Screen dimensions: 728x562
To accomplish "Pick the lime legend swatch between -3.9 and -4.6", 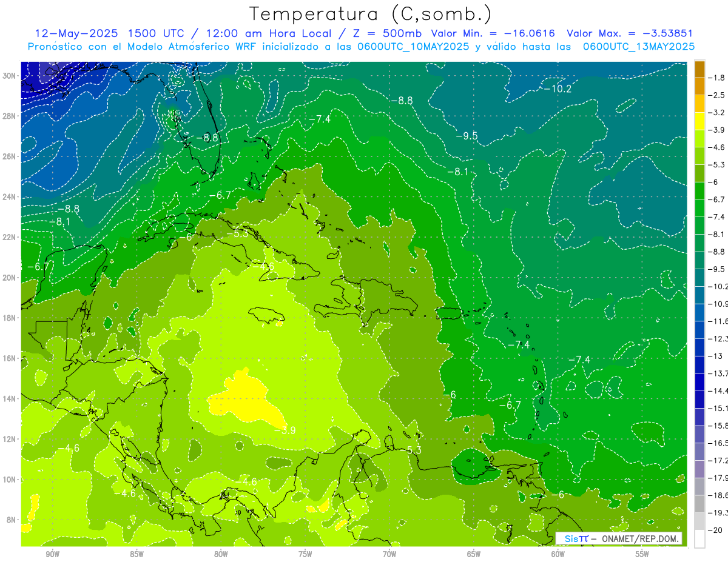I will (x=699, y=139).
